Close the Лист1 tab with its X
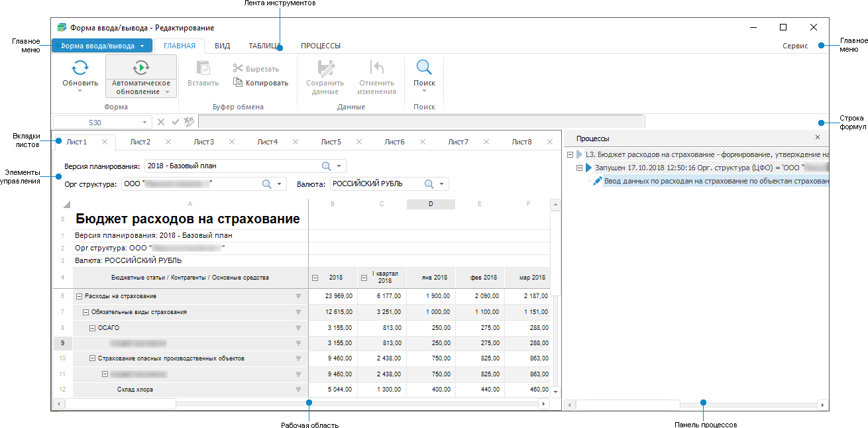This screenshot has height=428, width=868. (105, 142)
